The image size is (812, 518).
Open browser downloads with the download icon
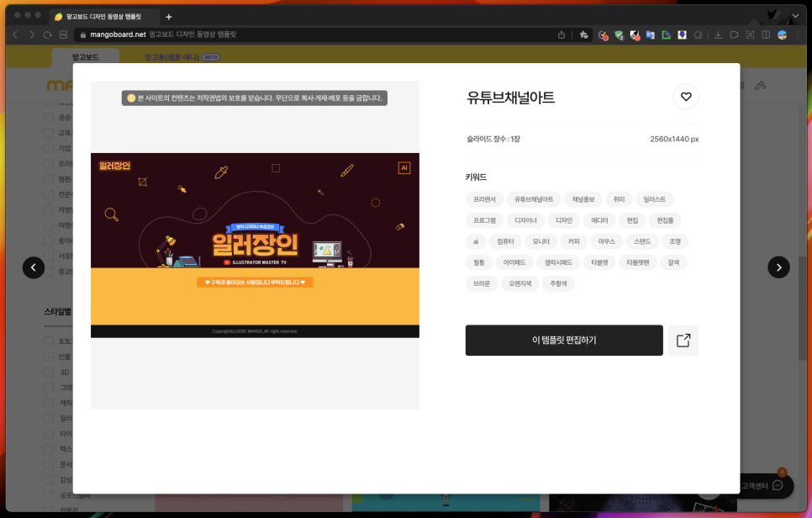pos(718,34)
